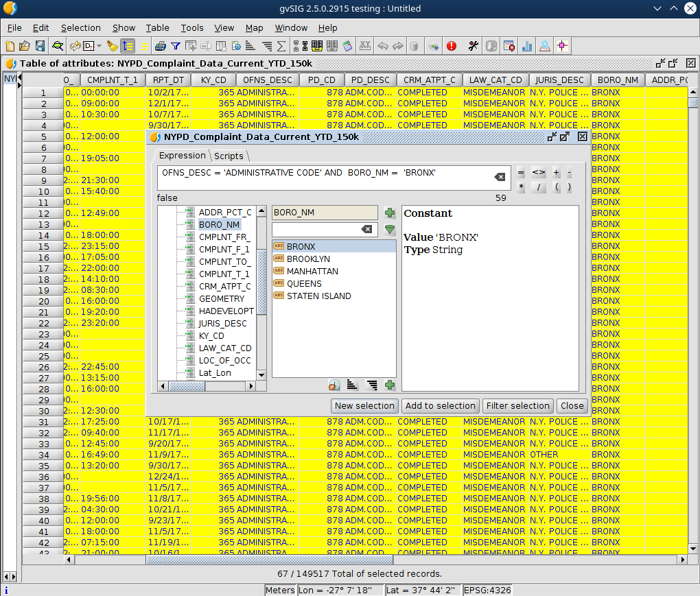
Task: Open the dropdown arrow beside selection tool
Action: click(x=100, y=46)
